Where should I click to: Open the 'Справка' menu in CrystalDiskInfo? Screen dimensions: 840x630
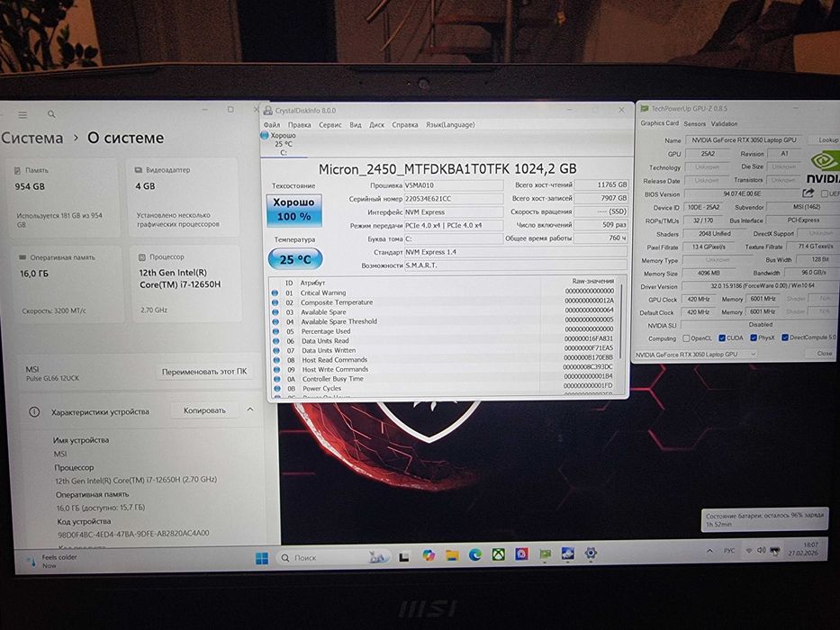[405, 125]
